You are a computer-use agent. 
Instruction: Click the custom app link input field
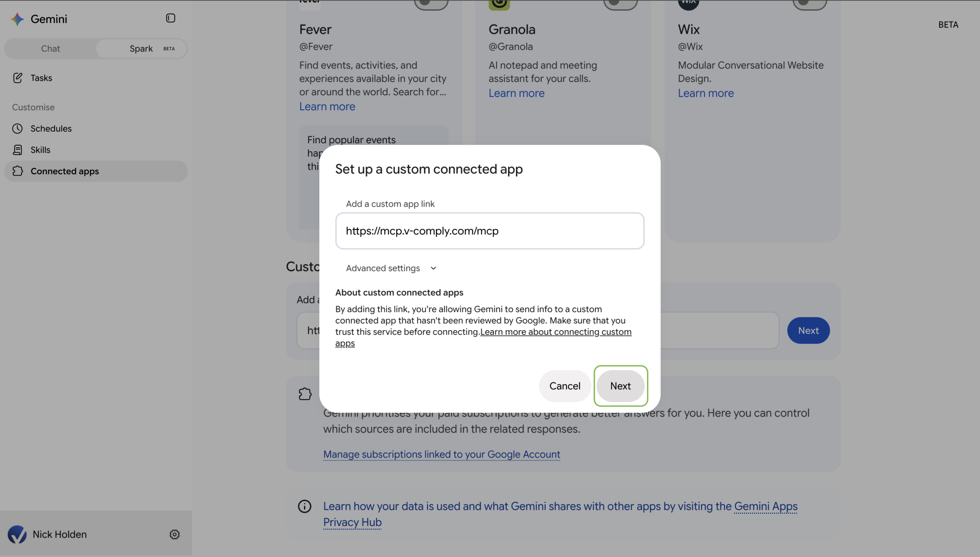490,231
